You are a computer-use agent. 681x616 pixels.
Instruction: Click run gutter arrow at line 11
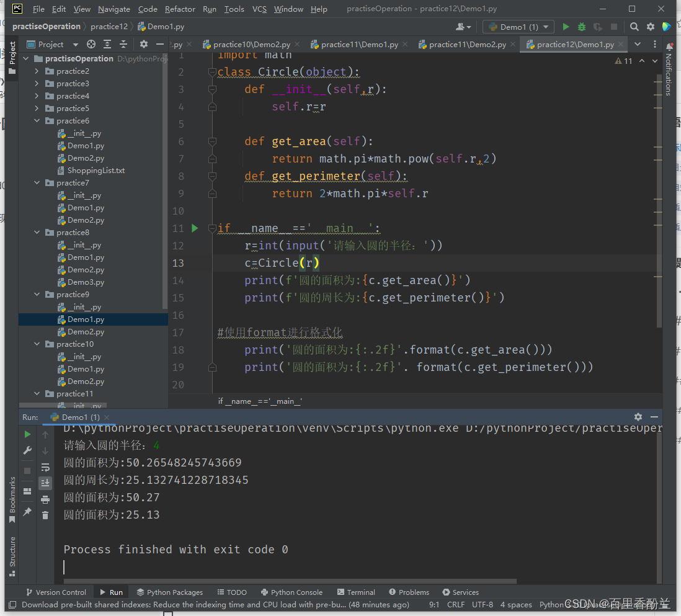pos(195,228)
